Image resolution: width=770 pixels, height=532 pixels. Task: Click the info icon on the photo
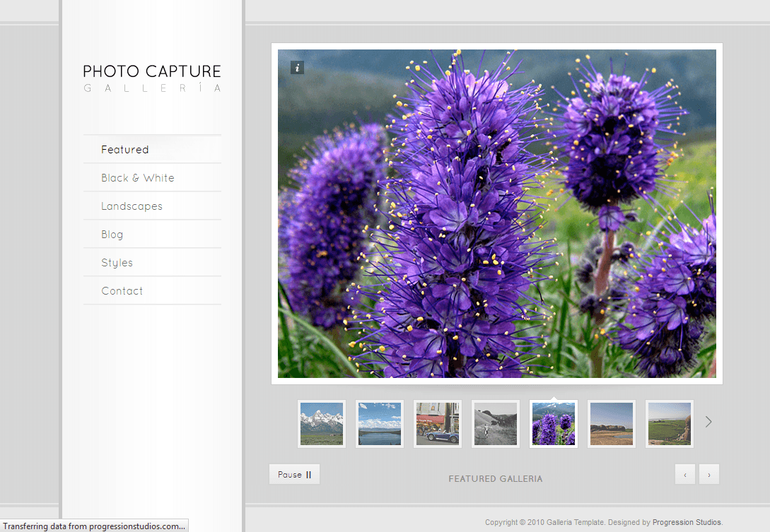pos(297,68)
